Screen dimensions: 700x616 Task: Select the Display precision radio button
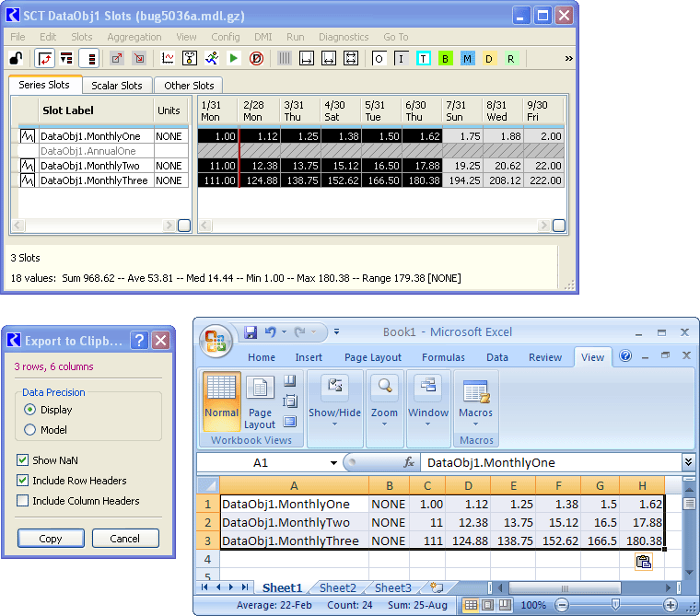pyautogui.click(x=29, y=410)
